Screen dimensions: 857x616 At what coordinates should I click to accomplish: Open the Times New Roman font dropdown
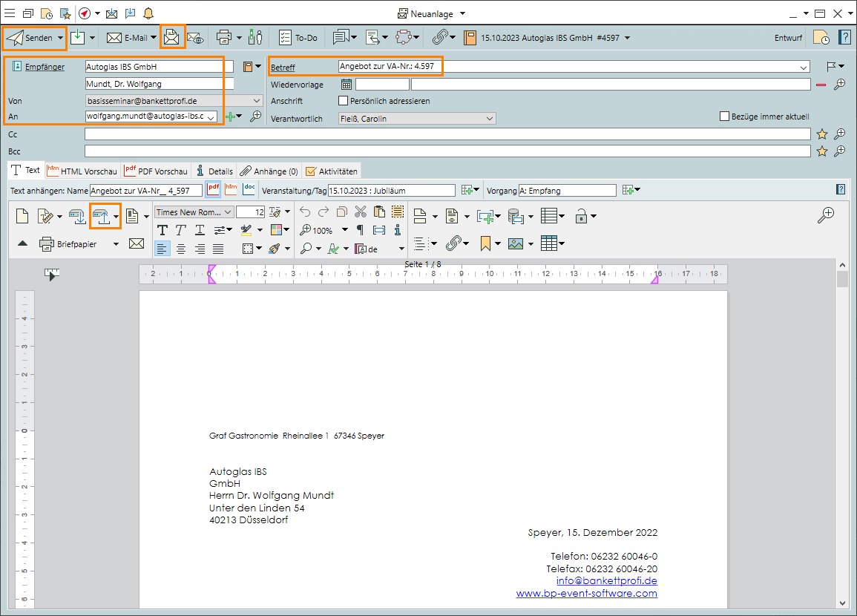(x=228, y=212)
